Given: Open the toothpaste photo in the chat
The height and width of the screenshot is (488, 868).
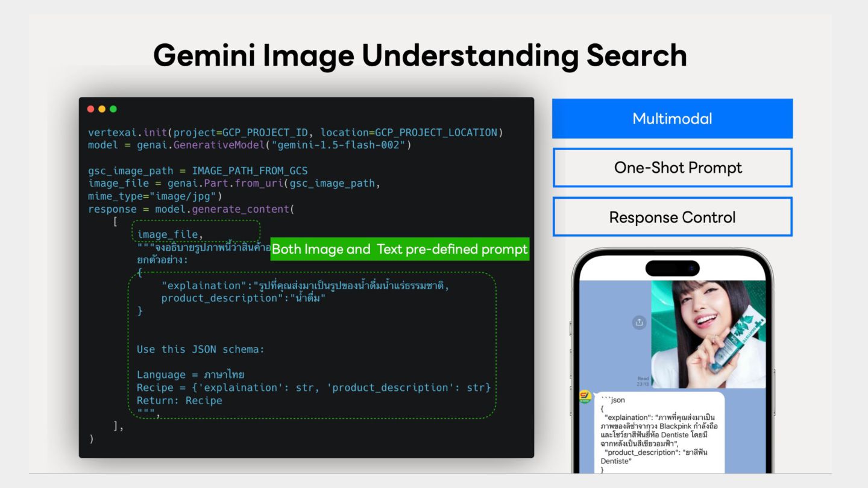Looking at the screenshot, I should point(708,334).
